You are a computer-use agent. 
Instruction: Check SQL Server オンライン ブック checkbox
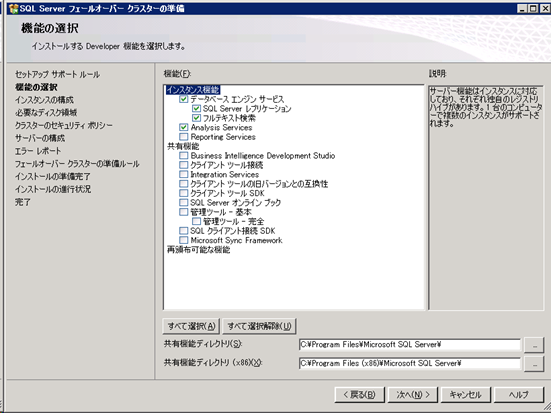click(x=183, y=202)
